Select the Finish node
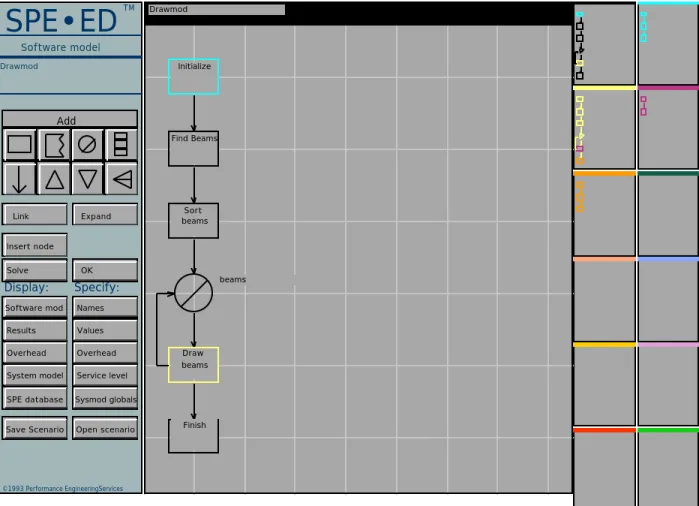This screenshot has height=506, width=699. 193,436
